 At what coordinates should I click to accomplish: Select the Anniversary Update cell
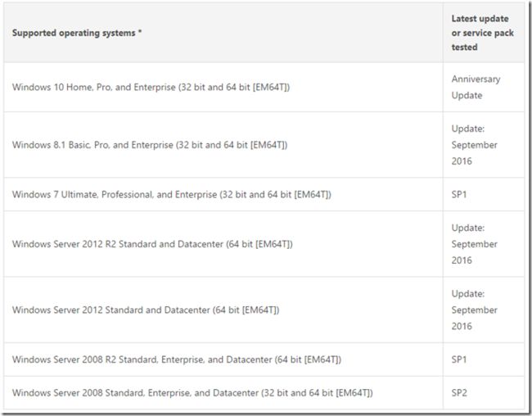476,88
